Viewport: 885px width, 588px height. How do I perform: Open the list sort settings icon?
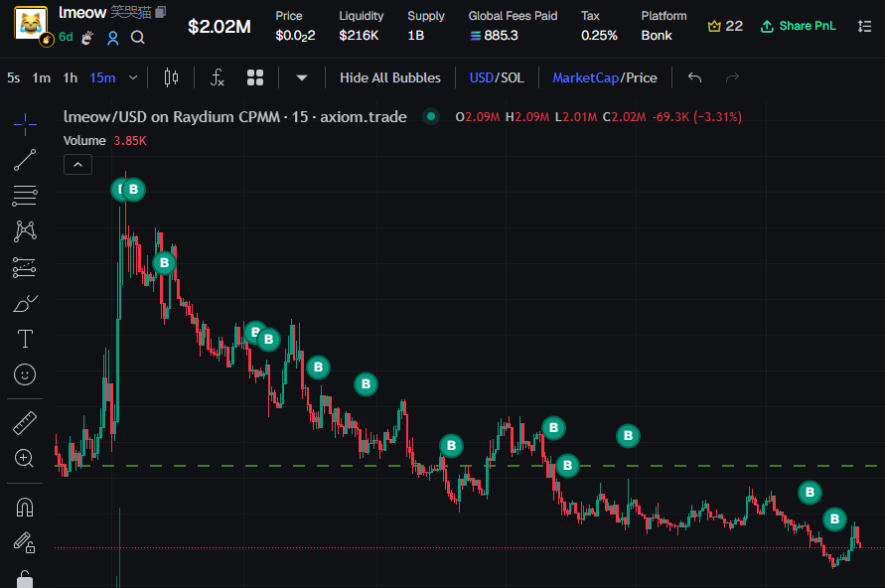pos(864,26)
